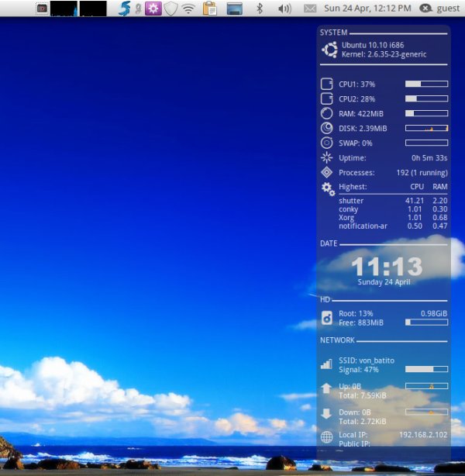The image size is (465, 476).
Task: Select the local IP 192.168.2.102
Action: [x=423, y=435]
